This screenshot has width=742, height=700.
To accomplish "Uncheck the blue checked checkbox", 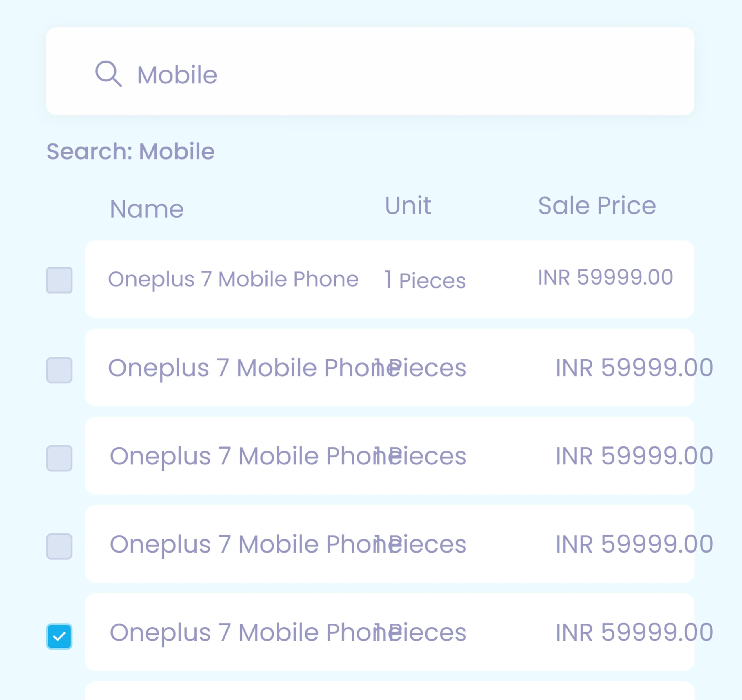I will 59,636.
